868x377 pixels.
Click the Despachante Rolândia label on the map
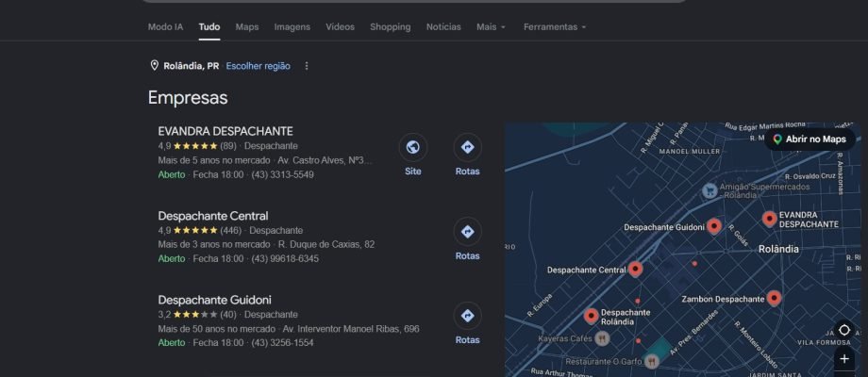(x=626, y=317)
